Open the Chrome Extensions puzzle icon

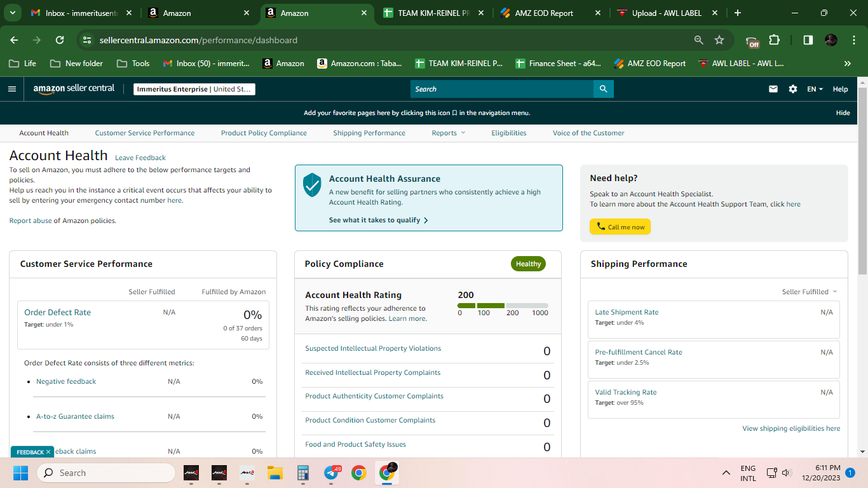(x=774, y=40)
